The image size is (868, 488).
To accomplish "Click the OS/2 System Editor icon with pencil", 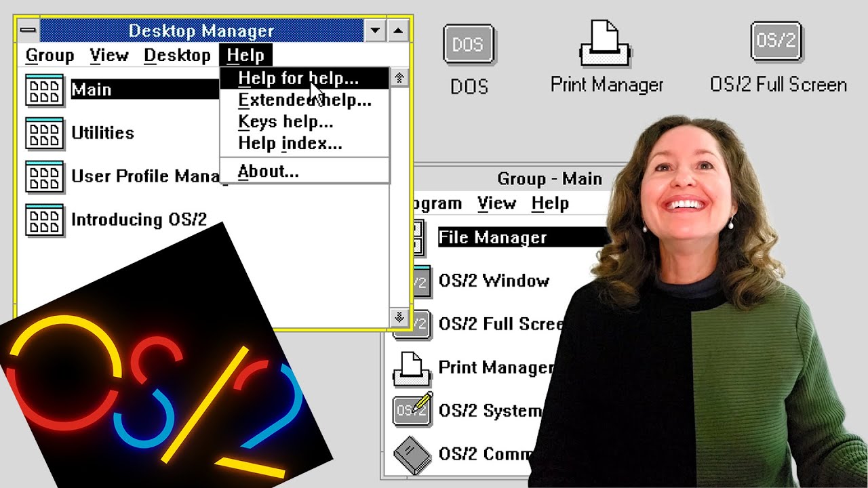I will (x=412, y=409).
